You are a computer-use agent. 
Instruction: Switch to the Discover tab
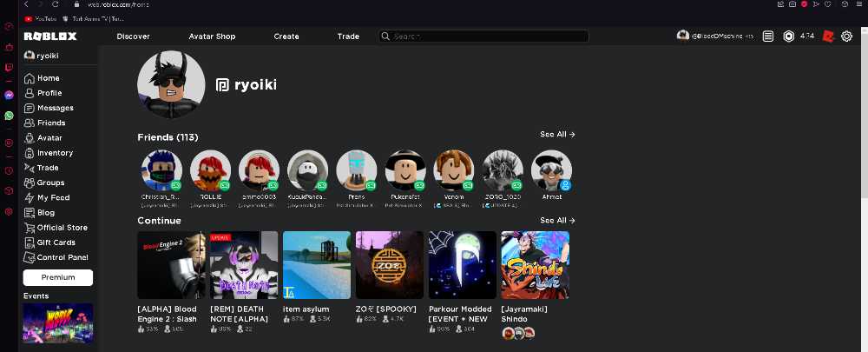point(133,37)
